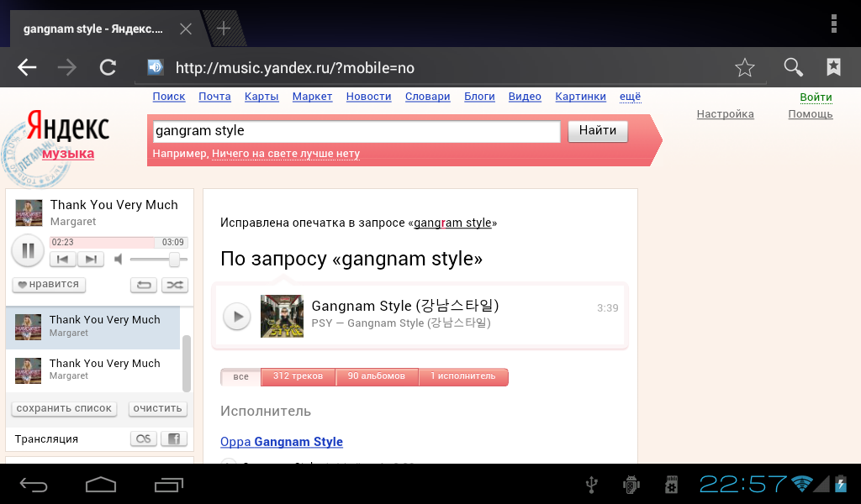Click the browser forward arrow

click(67, 67)
